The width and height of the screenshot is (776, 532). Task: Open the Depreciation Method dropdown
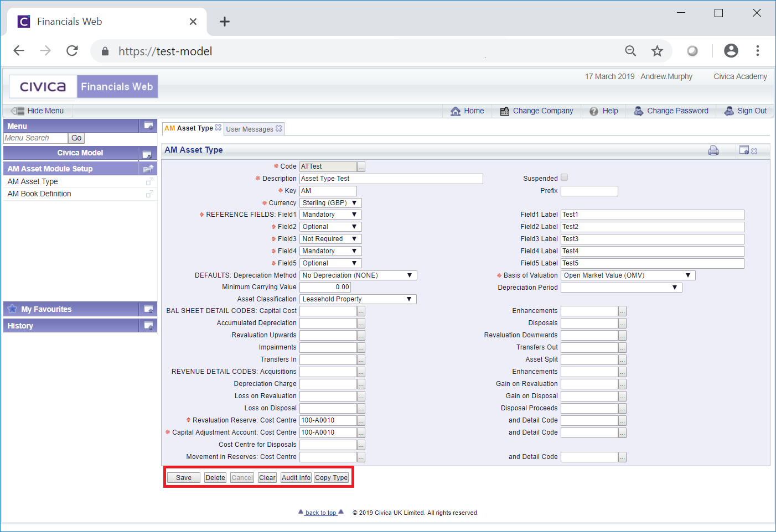(x=358, y=275)
